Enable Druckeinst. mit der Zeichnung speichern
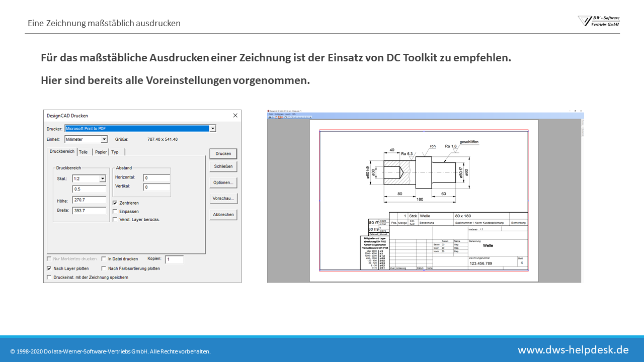Viewport: 644px width, 362px height. coord(49,277)
